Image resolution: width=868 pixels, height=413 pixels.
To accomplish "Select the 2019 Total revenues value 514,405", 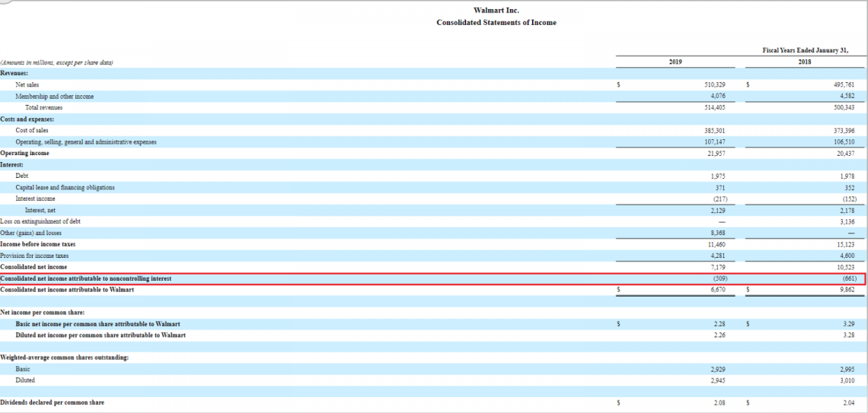I will (x=714, y=108).
